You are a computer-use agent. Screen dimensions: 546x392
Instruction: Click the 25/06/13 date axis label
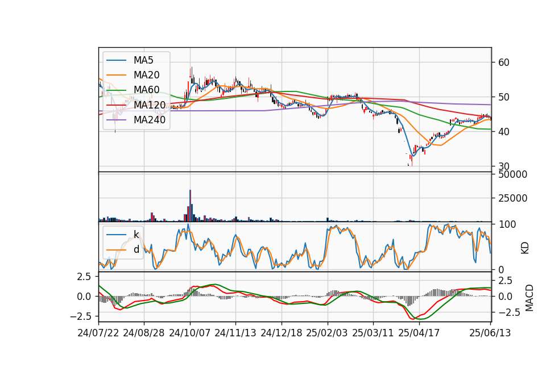(490, 333)
